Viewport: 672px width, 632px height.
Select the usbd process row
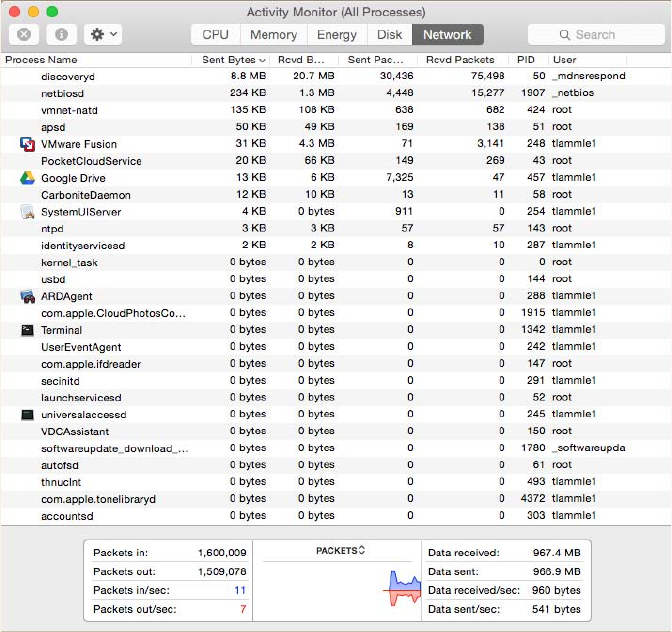[336, 279]
